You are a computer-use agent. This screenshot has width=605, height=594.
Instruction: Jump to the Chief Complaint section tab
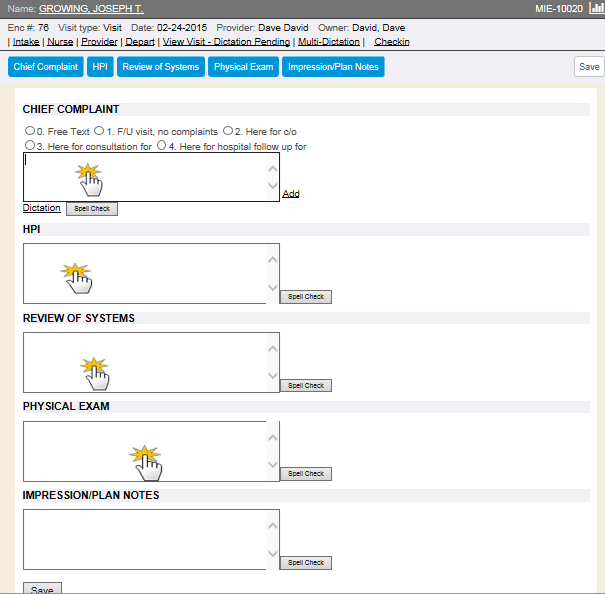pos(46,67)
